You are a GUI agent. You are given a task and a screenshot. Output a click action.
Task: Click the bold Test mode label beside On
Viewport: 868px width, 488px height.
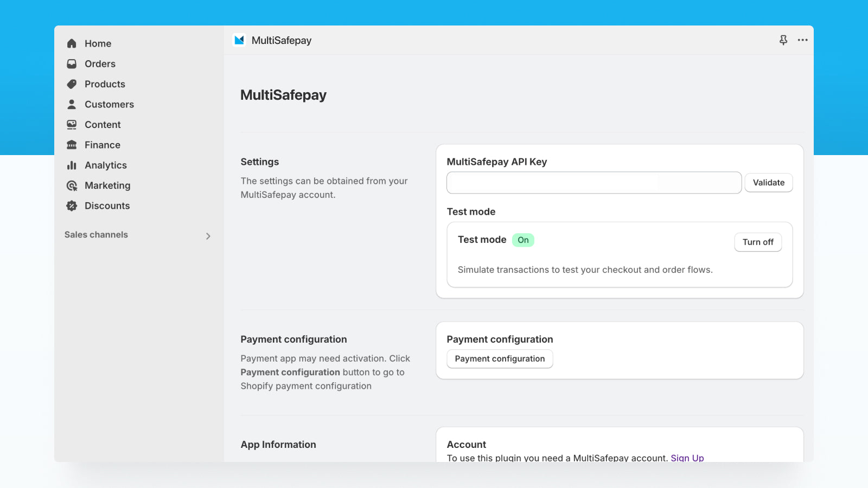(482, 240)
